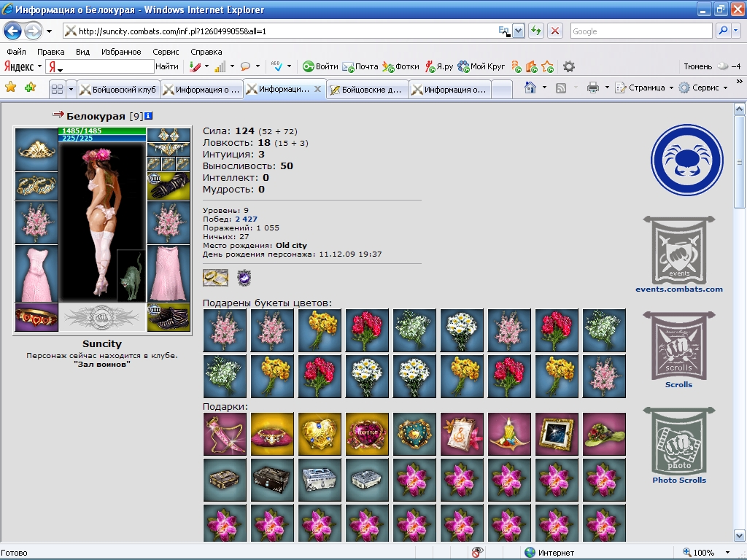This screenshot has height=560, width=747.
Task: Click the golden heart gift icon
Action: (320, 435)
